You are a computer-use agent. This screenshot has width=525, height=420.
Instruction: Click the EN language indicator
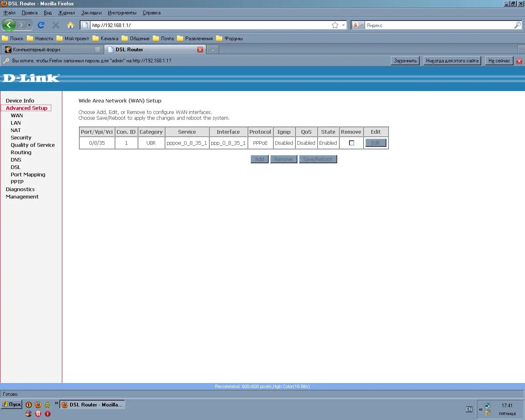tap(469, 409)
